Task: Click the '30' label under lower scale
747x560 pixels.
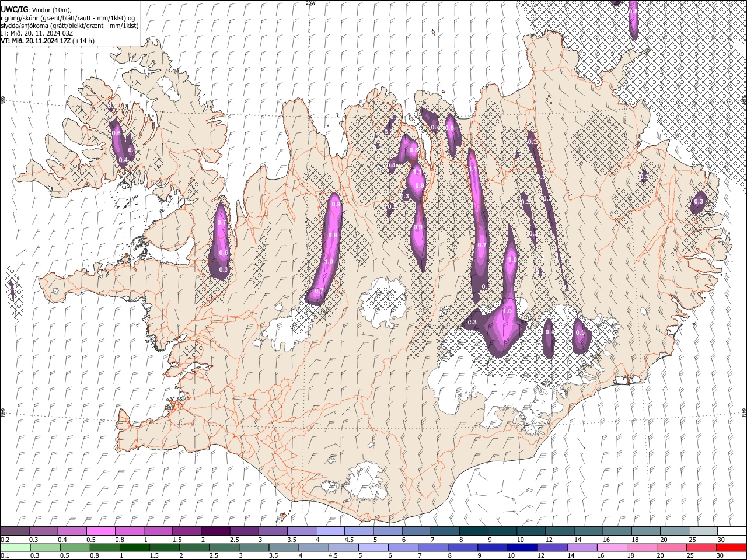Action: pyautogui.click(x=720, y=555)
